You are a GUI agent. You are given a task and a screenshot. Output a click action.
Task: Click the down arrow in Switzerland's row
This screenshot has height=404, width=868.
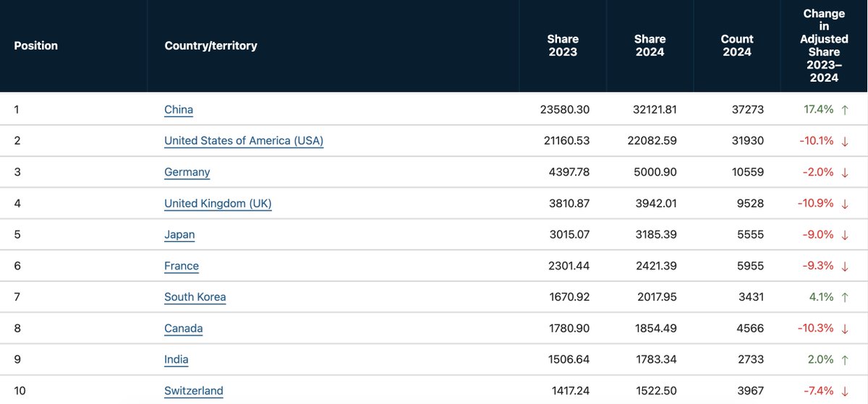(x=844, y=391)
